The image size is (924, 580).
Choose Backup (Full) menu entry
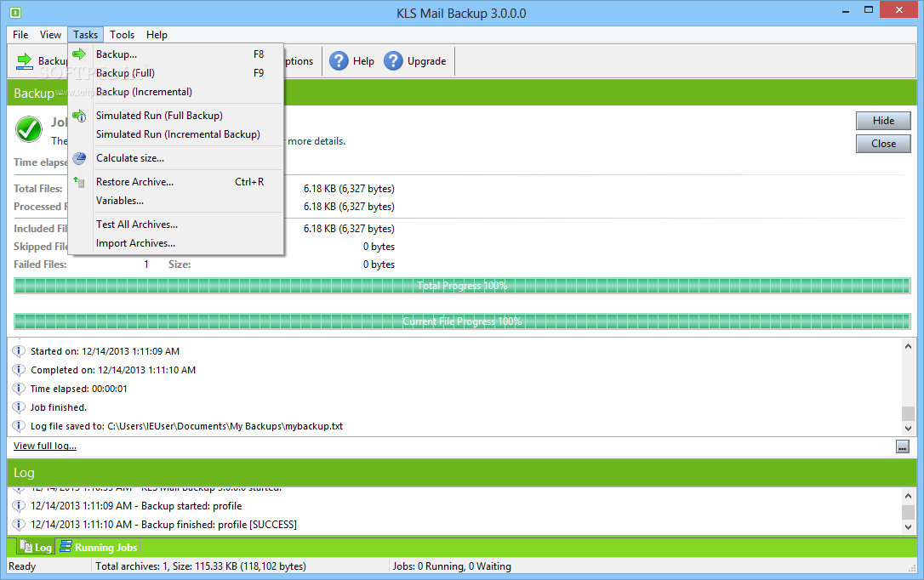(175, 73)
